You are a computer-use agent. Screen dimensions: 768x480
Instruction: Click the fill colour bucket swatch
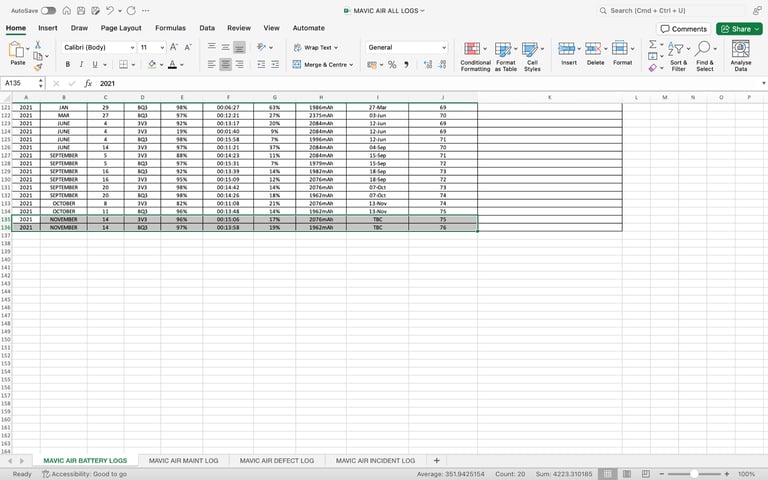coord(152,64)
